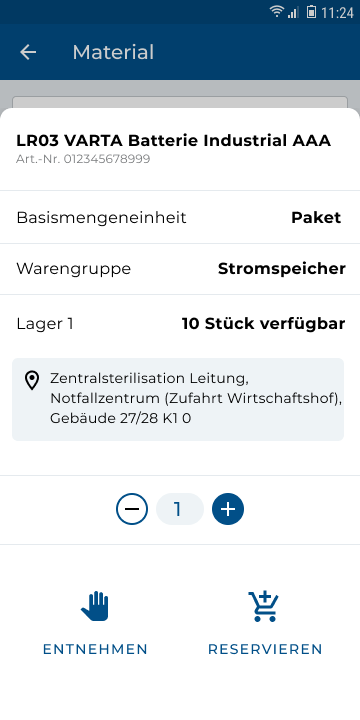
Task: Tap the Lager 1 availability row
Action: [180, 324]
